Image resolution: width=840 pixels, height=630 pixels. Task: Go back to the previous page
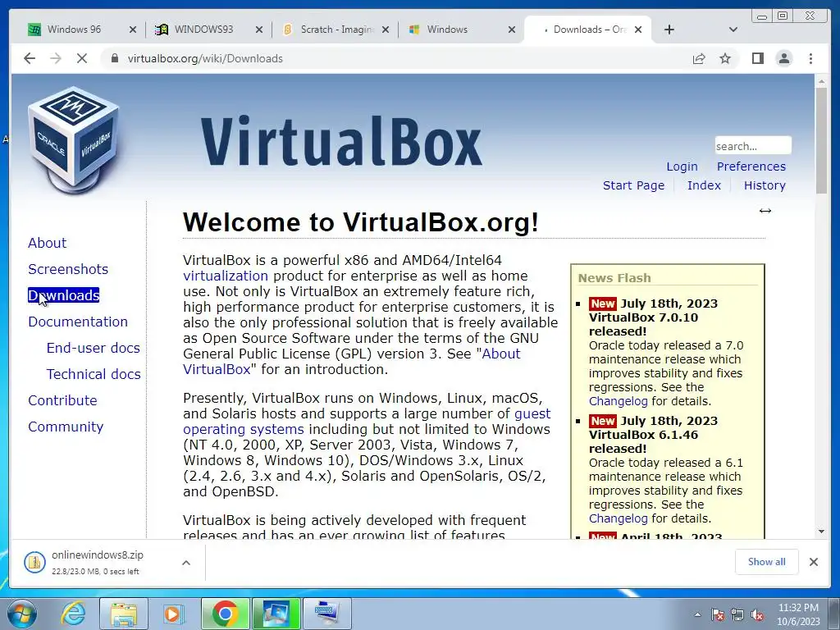click(30, 58)
